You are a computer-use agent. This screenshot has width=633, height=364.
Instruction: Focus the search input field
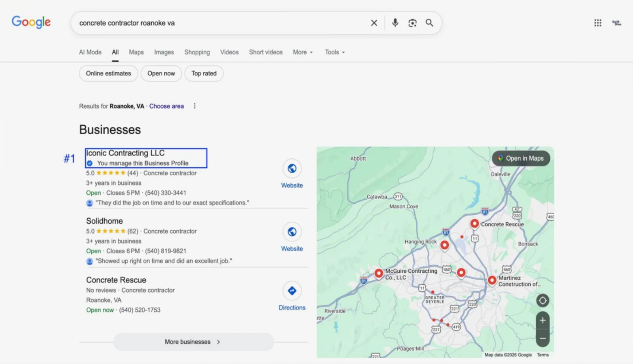tap(221, 23)
